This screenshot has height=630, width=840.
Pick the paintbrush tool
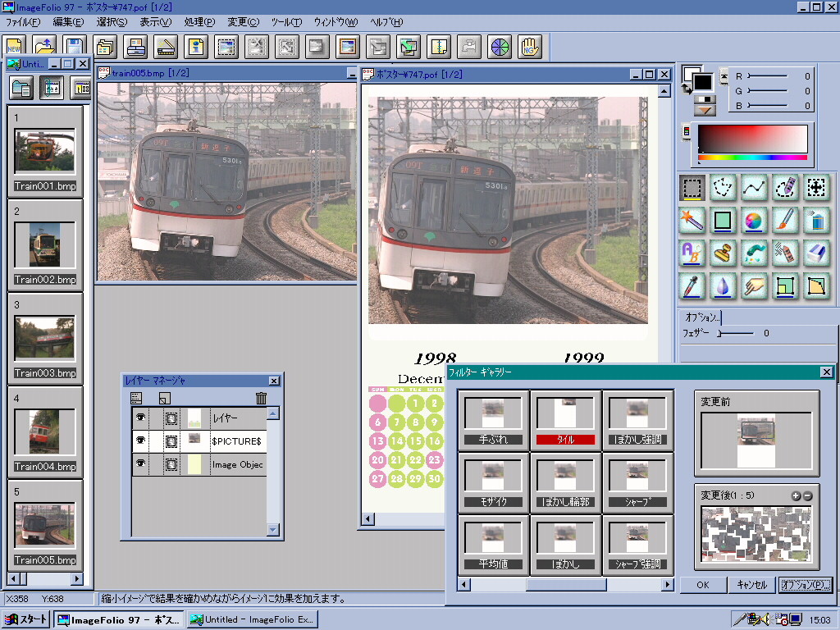coord(784,220)
